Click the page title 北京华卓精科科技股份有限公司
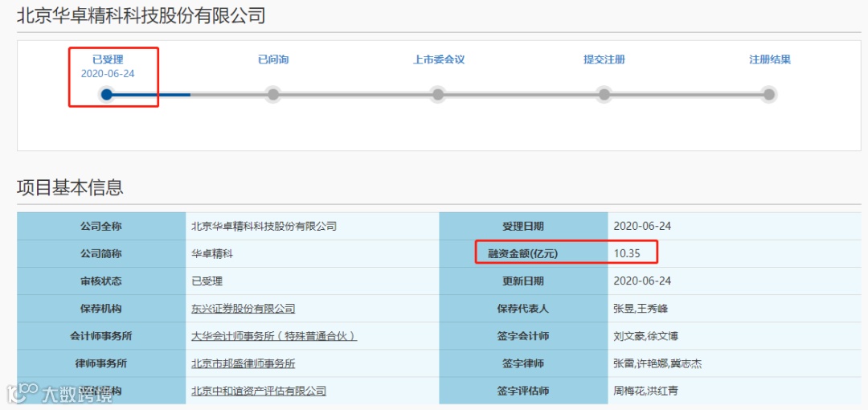This screenshot has height=410, width=868. (141, 15)
